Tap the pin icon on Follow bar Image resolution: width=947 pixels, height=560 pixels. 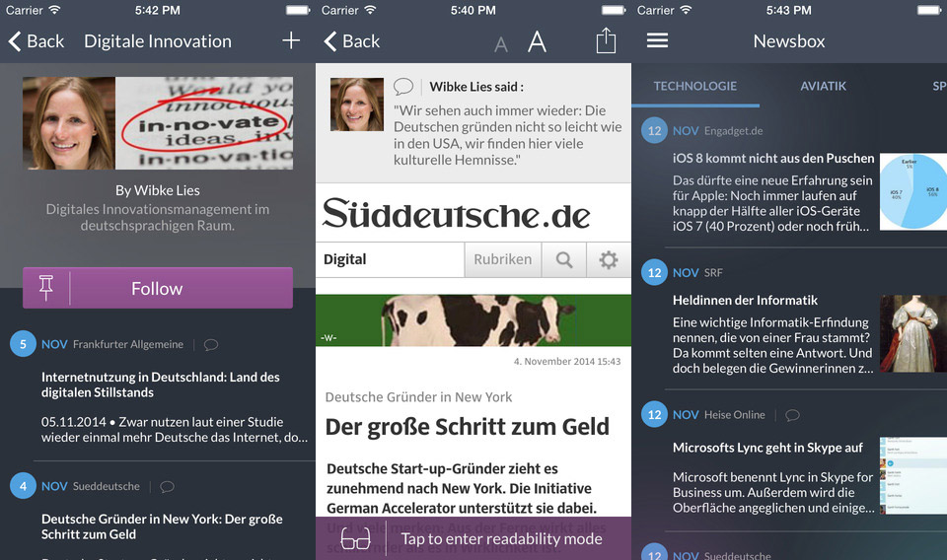46,288
